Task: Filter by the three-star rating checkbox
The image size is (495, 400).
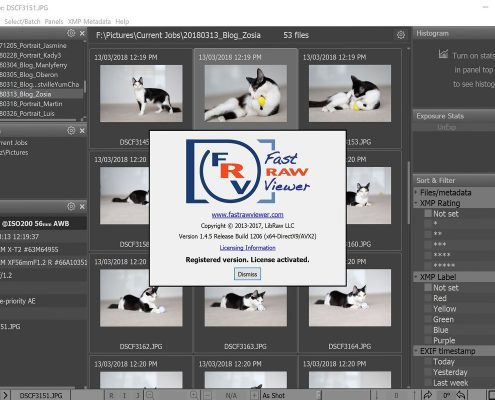Action: [428, 245]
